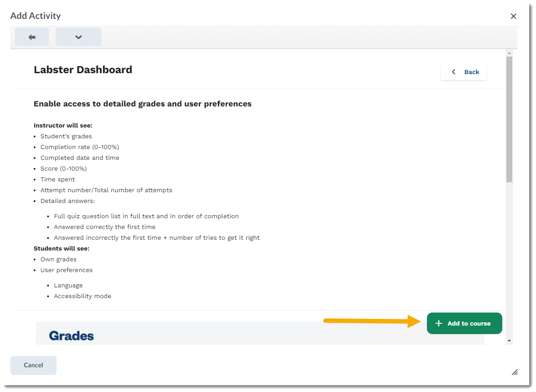This screenshot has width=536, height=392.
Task: Click the Labster Dashboard heading
Action: point(83,70)
